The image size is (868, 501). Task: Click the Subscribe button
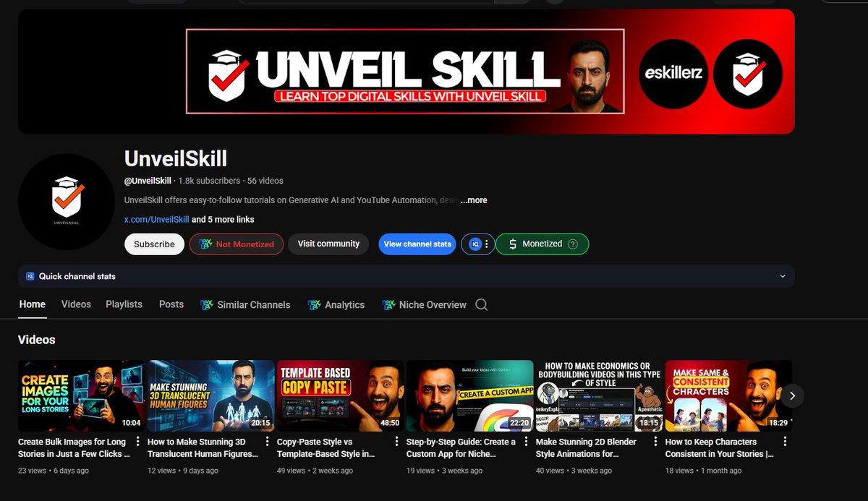tap(154, 244)
